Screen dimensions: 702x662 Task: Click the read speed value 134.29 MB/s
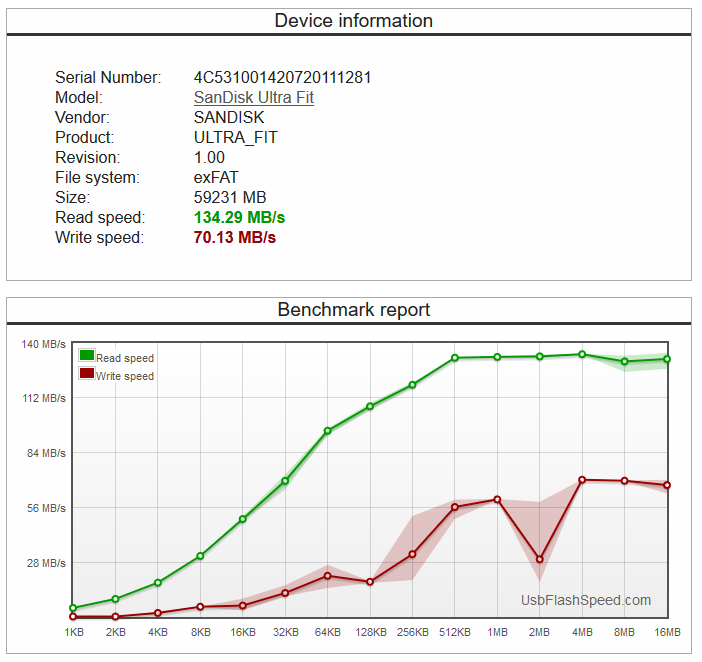coord(240,218)
